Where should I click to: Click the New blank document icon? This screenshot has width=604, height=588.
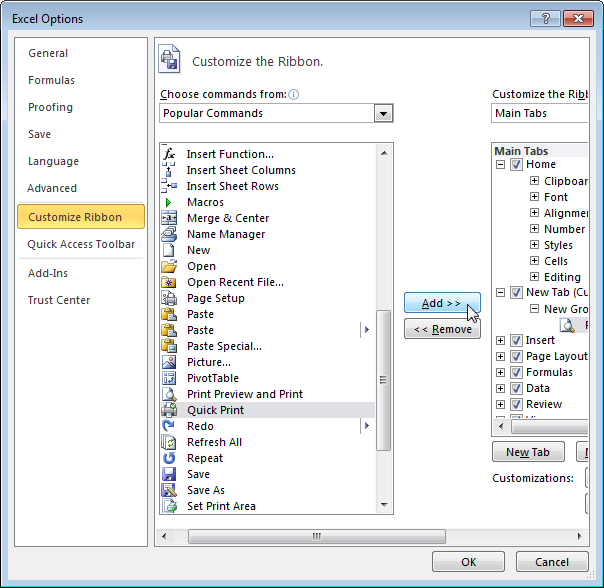tap(169, 250)
